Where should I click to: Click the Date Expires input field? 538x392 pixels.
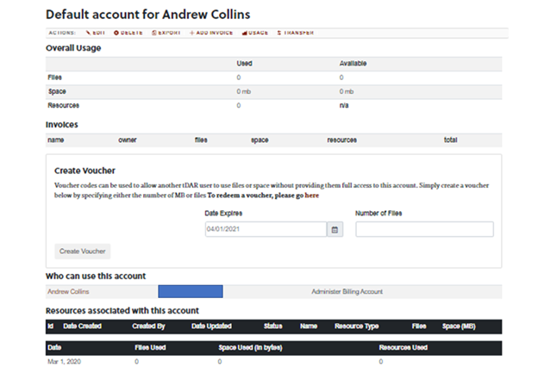[266, 229]
